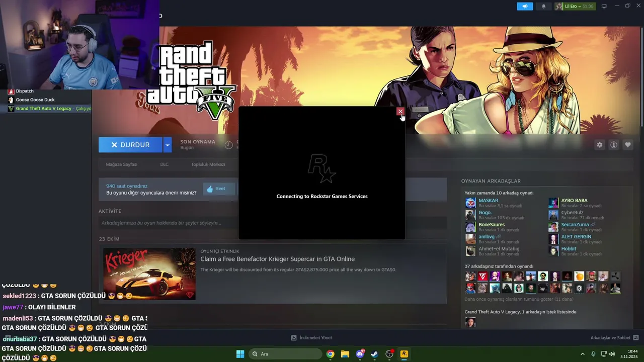Open game settings gear icon
This screenshot has height=362, width=644.
pos(599,145)
